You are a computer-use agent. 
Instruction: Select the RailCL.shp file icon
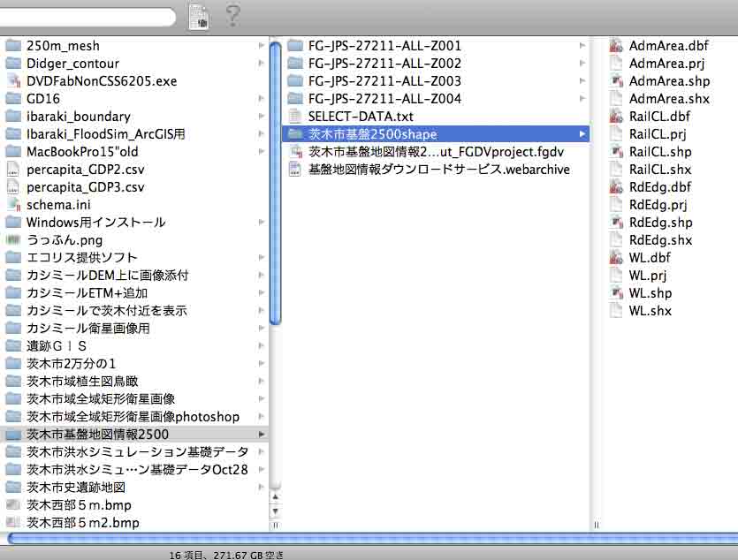tap(616, 151)
